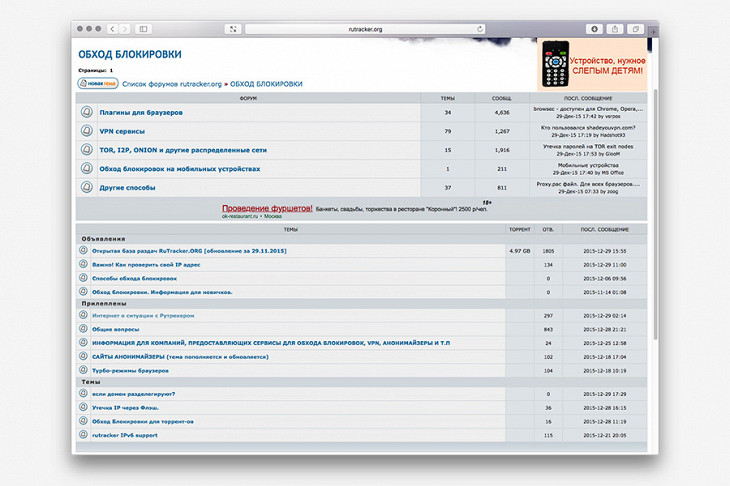
Task: Toggle the Safari sidebar button
Action: click(143, 29)
